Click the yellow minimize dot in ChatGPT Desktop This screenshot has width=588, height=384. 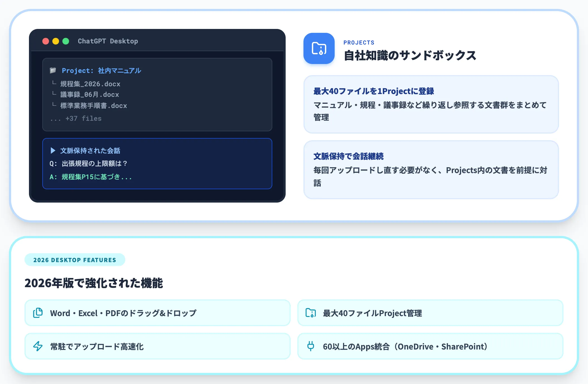[56, 41]
